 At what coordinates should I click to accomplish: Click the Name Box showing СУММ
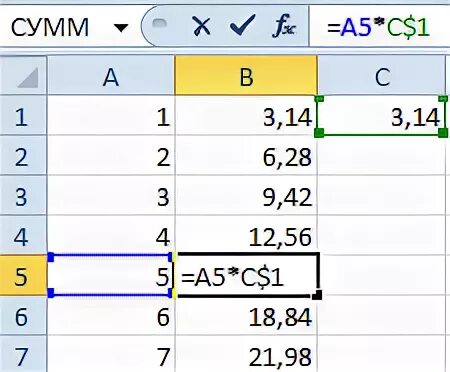(50, 27)
